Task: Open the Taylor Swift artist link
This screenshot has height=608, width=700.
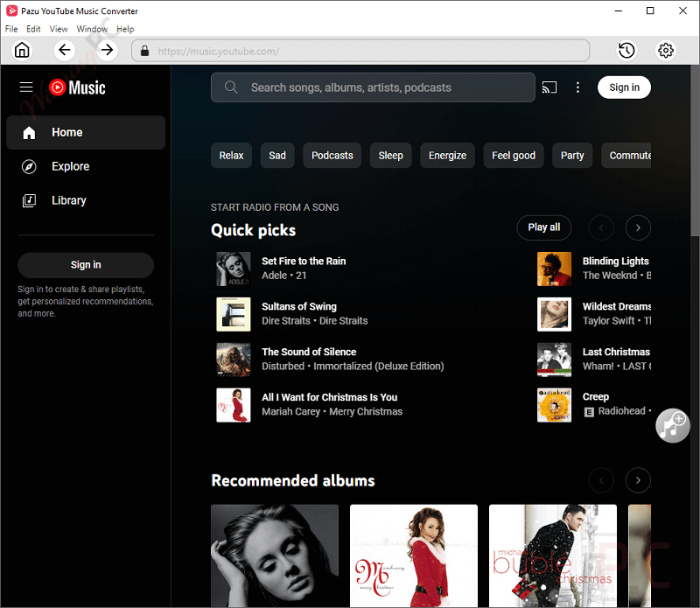Action: point(608,321)
